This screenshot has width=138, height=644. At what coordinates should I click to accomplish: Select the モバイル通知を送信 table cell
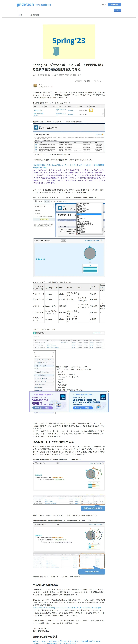102,306
